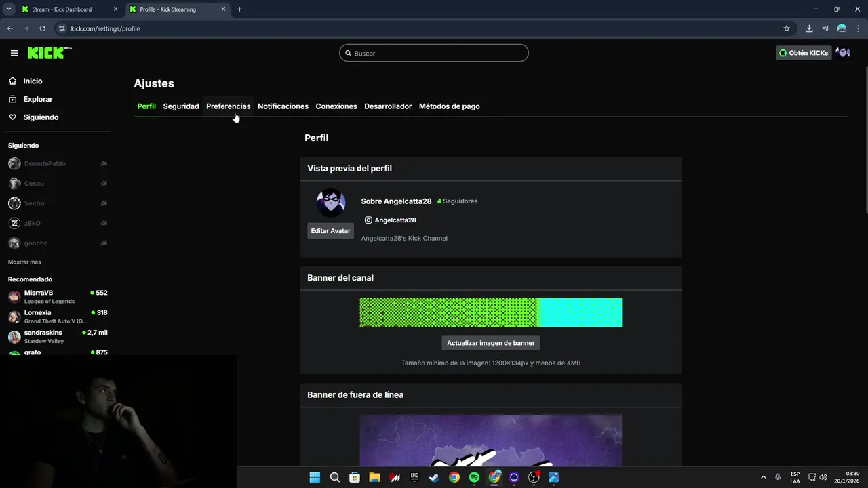Screen dimensions: 868x488
Task: Open sandraskins recommended channel
Action: pos(58,337)
